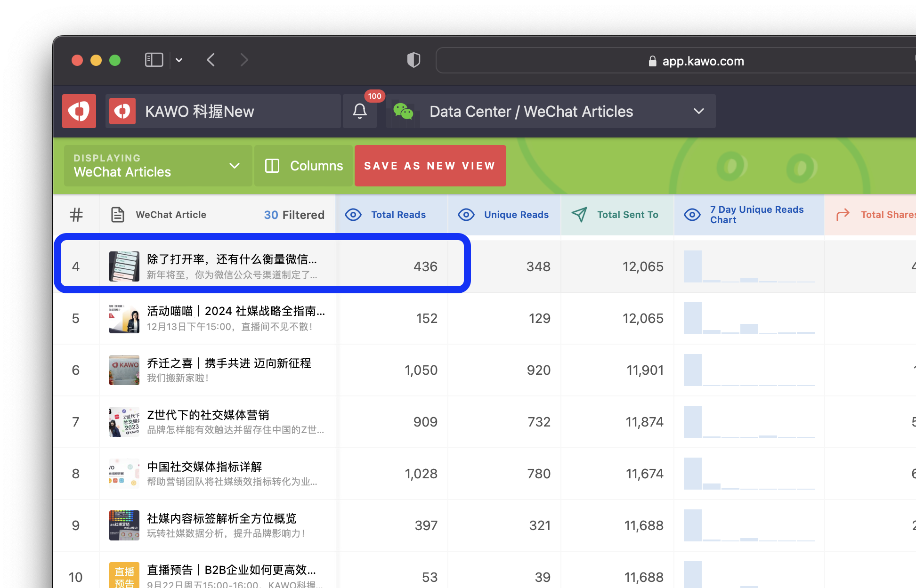Viewport: 916px width, 588px height.
Task: Open the Columns button
Action: click(304, 166)
